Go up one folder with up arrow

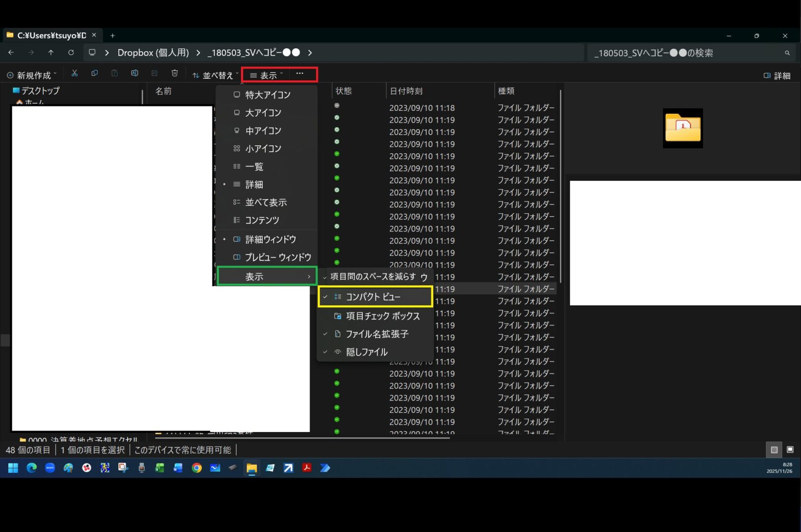click(51, 53)
